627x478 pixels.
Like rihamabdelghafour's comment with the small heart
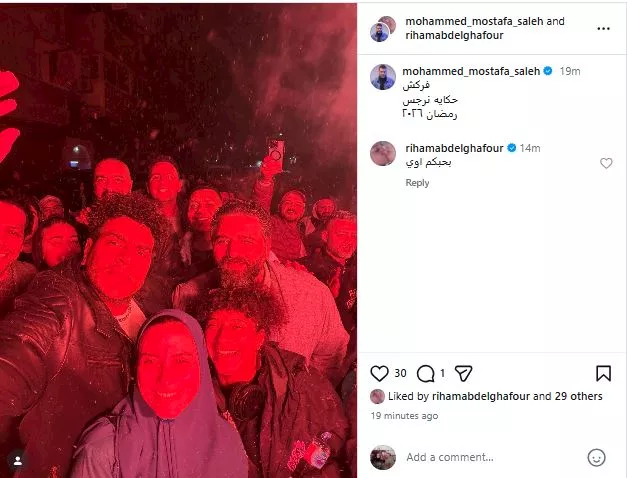pyautogui.click(x=606, y=163)
